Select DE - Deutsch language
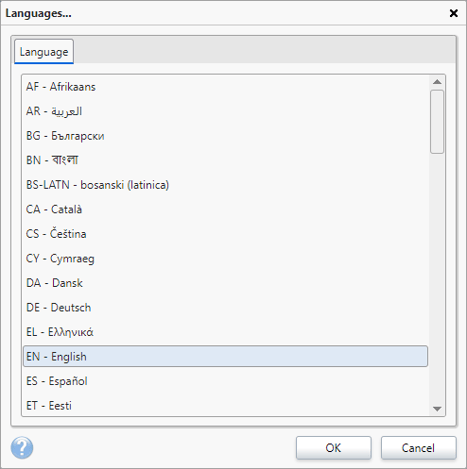Viewport: 467px width, 469px height. (225, 307)
